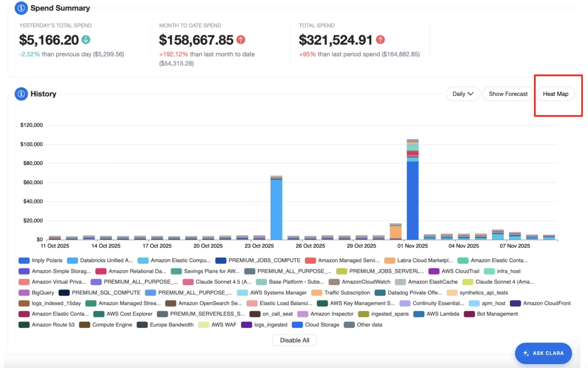
Task: Click sparkle icon in Ask Clara button
Action: (x=526, y=353)
